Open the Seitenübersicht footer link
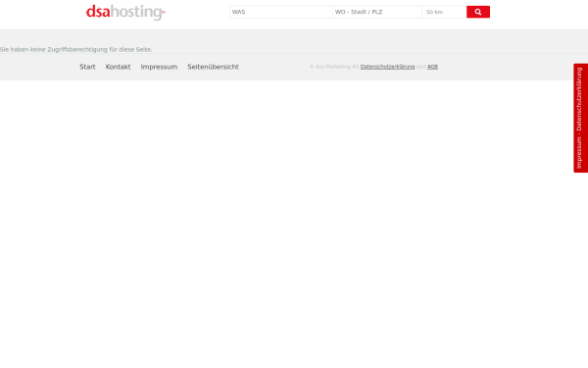 213,67
